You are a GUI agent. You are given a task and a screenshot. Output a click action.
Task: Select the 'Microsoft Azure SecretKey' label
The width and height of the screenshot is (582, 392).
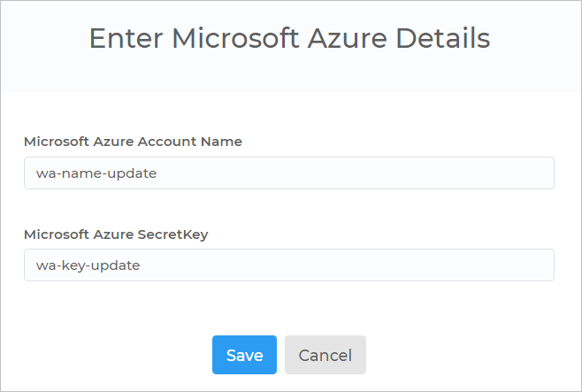click(x=116, y=234)
